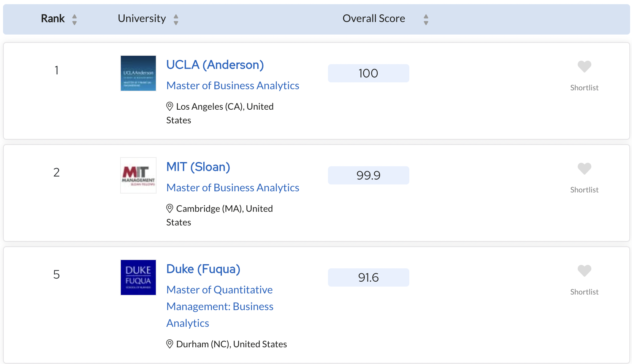
Task: Click rank number 2 in MIT row
Action: coord(57,173)
